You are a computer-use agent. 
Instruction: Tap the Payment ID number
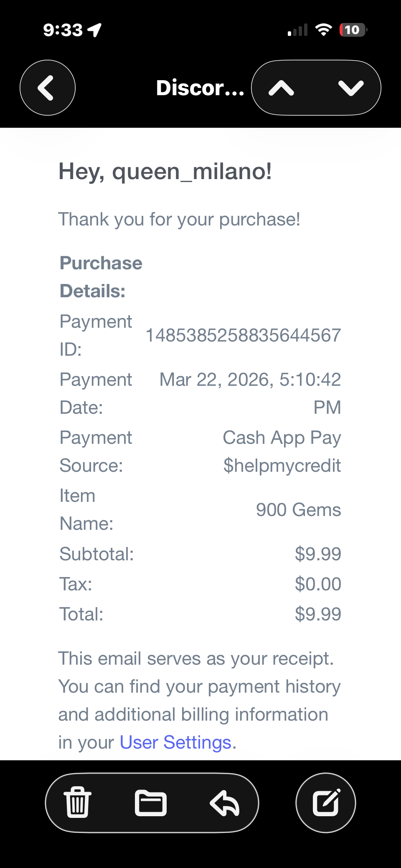point(243,335)
